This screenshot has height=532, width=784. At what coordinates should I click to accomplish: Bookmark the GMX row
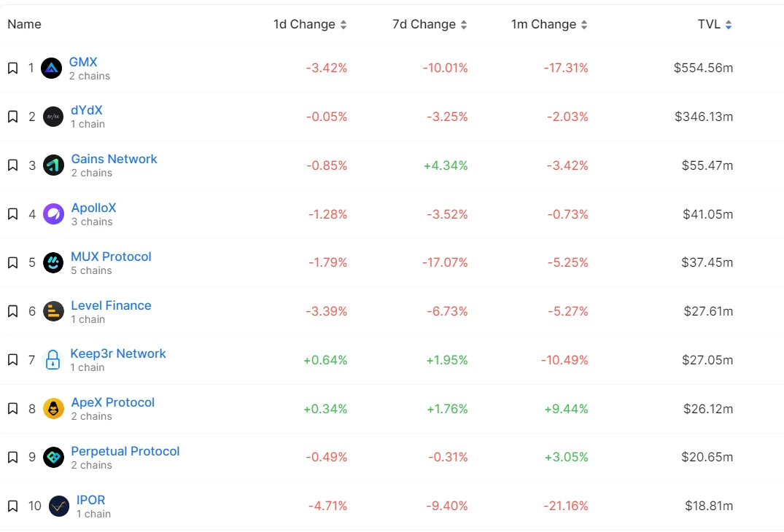pos(12,68)
